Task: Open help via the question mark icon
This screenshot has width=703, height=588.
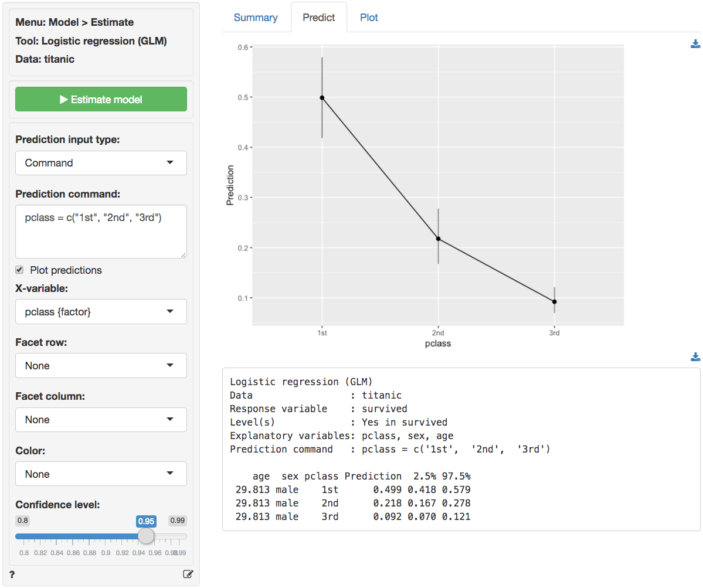Action: point(12,574)
